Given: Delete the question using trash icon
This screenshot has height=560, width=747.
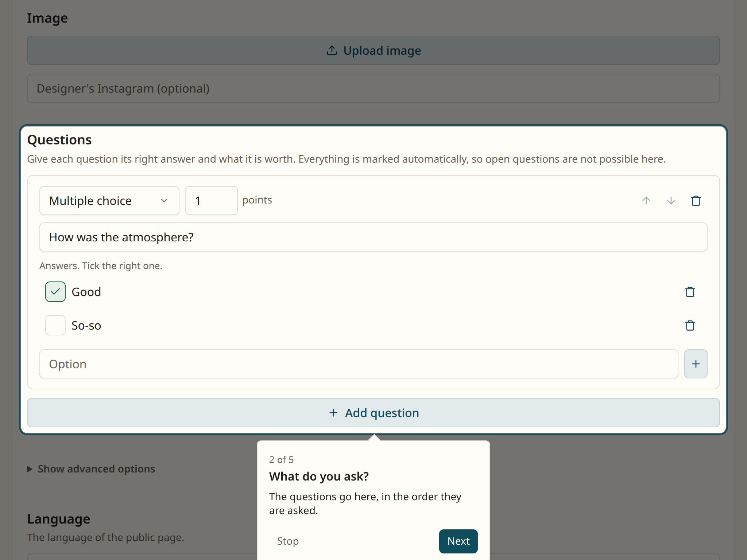Looking at the screenshot, I should pyautogui.click(x=696, y=201).
